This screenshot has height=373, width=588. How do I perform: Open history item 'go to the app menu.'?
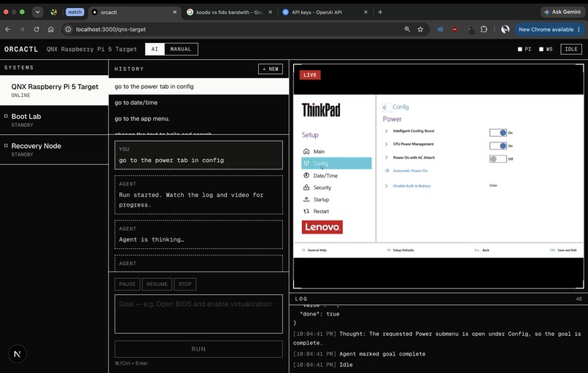pos(198,118)
